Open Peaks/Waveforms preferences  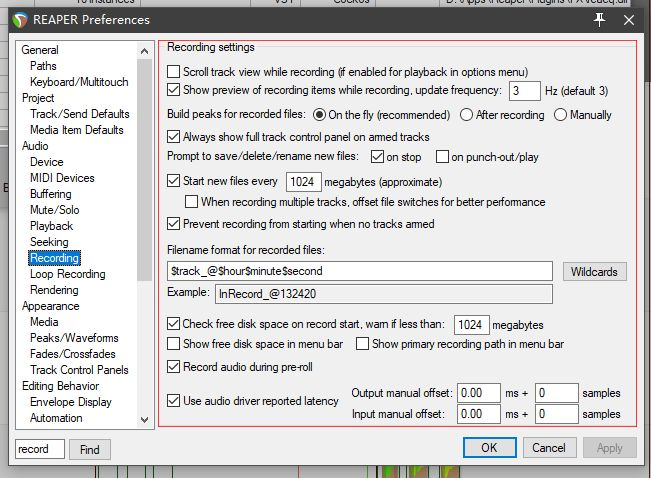(74, 338)
